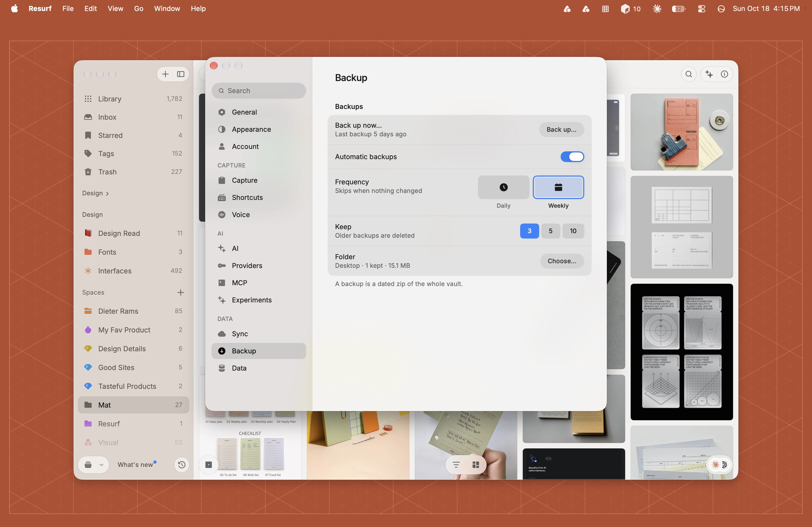This screenshot has width=812, height=527.
Task: Open Control Center in menu bar
Action: (x=701, y=9)
